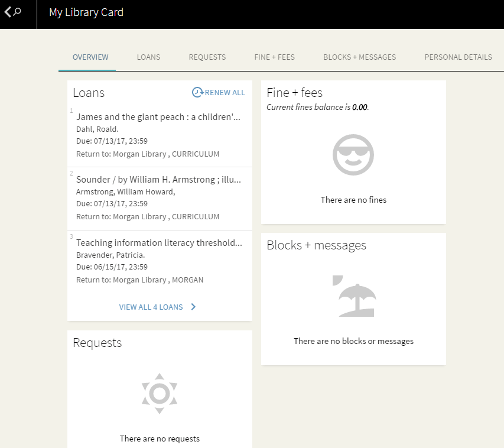Click the circular renew clock icon
504x448 pixels.
197,92
